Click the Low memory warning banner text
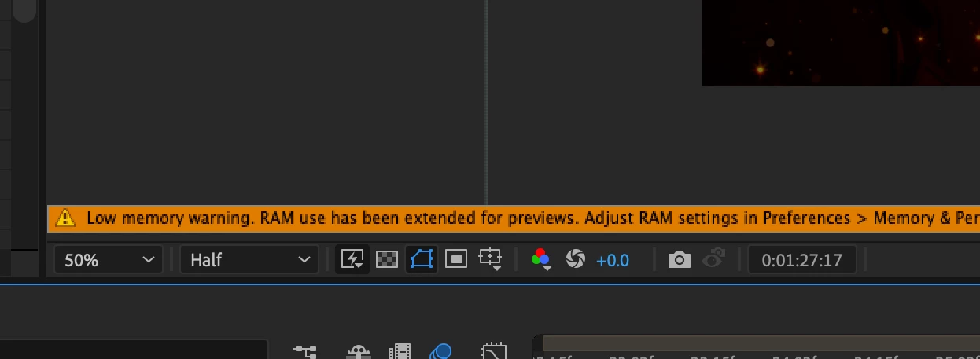Viewport: 980px width, 359px height. (532, 218)
